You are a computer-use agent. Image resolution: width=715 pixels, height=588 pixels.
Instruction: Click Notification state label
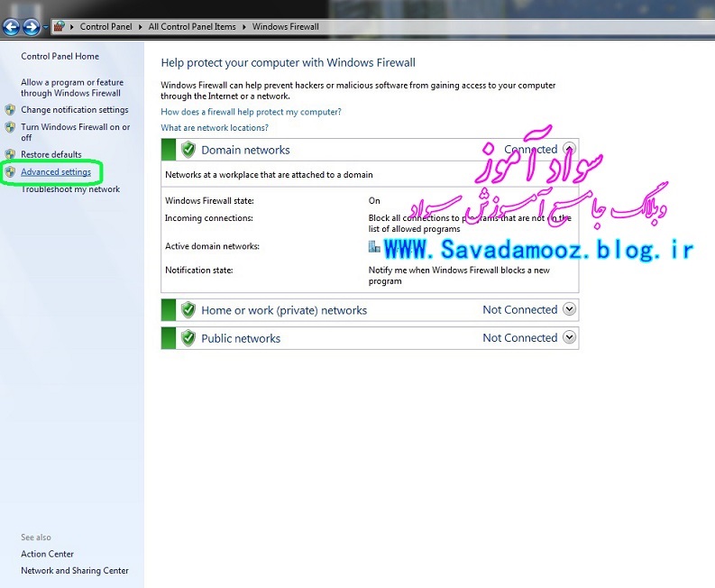(x=199, y=270)
